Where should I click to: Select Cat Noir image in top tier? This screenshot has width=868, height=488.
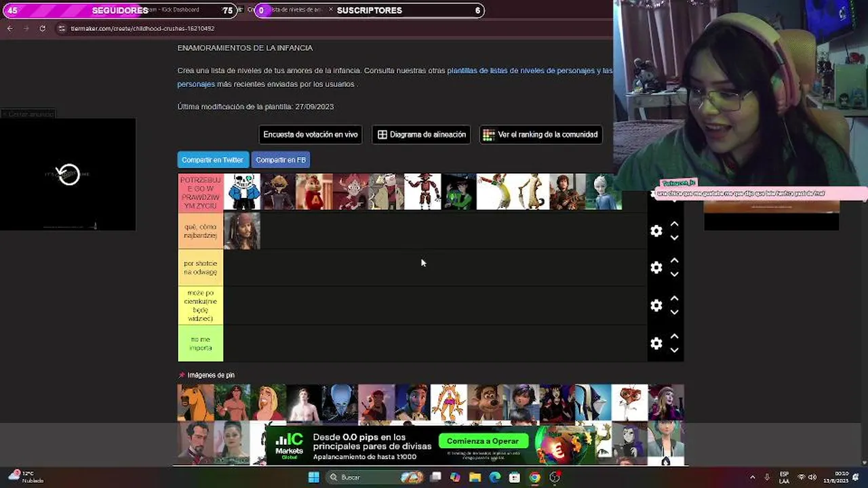pyautogui.click(x=278, y=192)
